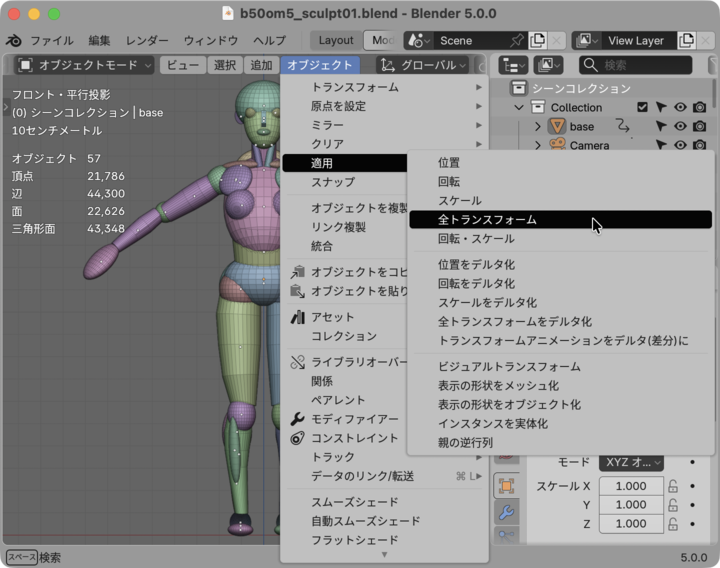Click the pin scene icon

[x=517, y=40]
